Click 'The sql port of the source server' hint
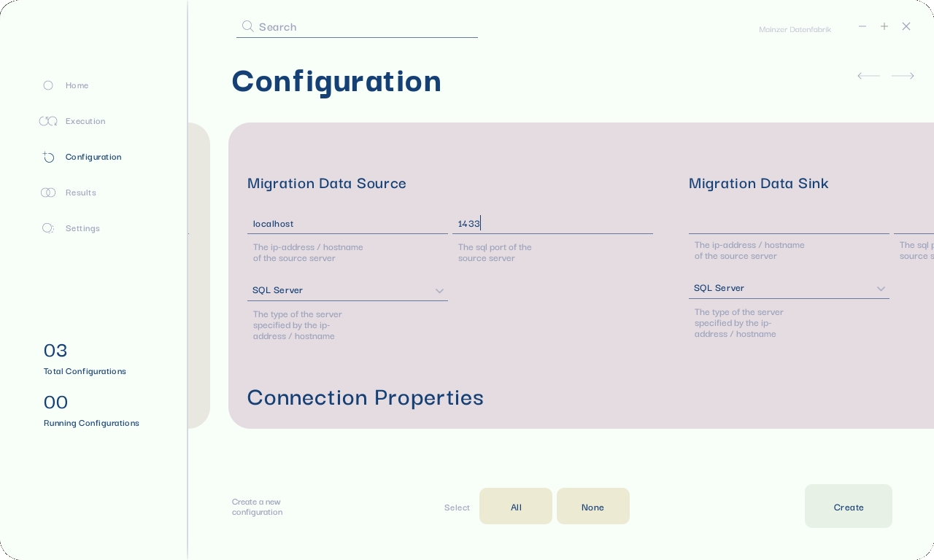934x560 pixels. 495,252
